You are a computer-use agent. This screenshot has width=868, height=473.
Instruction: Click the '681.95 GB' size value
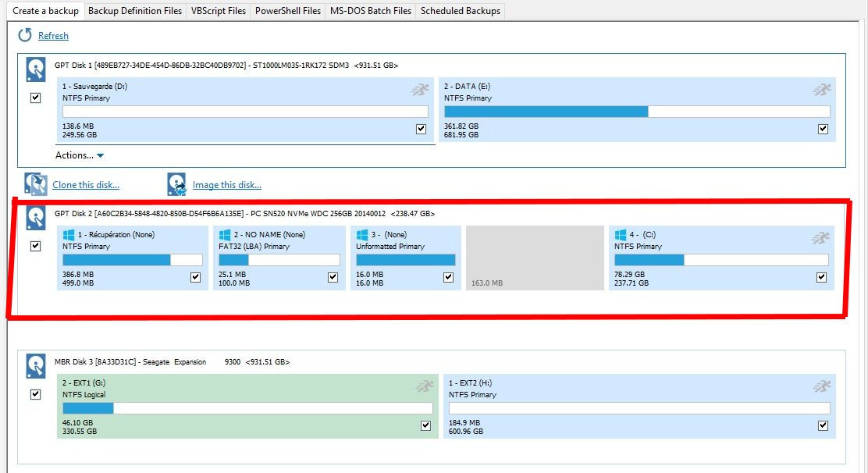tap(461, 135)
